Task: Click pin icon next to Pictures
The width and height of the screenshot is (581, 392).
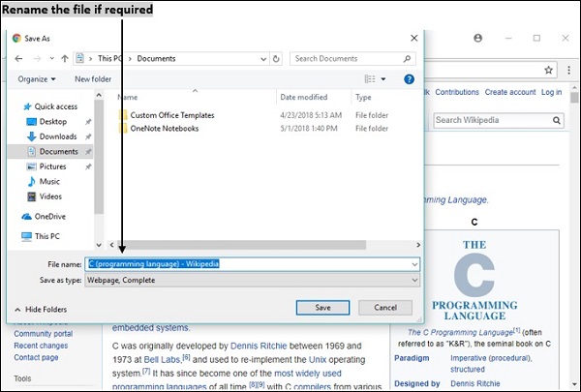Action: click(x=88, y=166)
